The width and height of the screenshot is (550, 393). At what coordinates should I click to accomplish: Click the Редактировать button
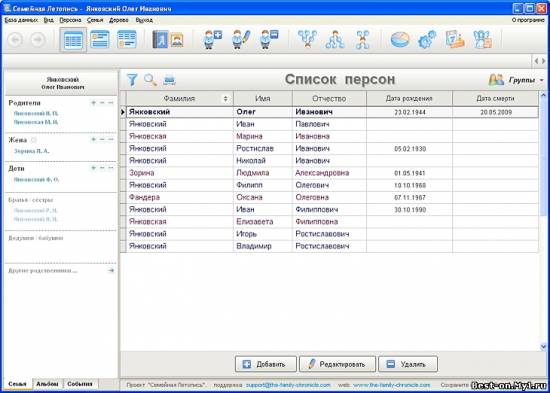(x=337, y=364)
